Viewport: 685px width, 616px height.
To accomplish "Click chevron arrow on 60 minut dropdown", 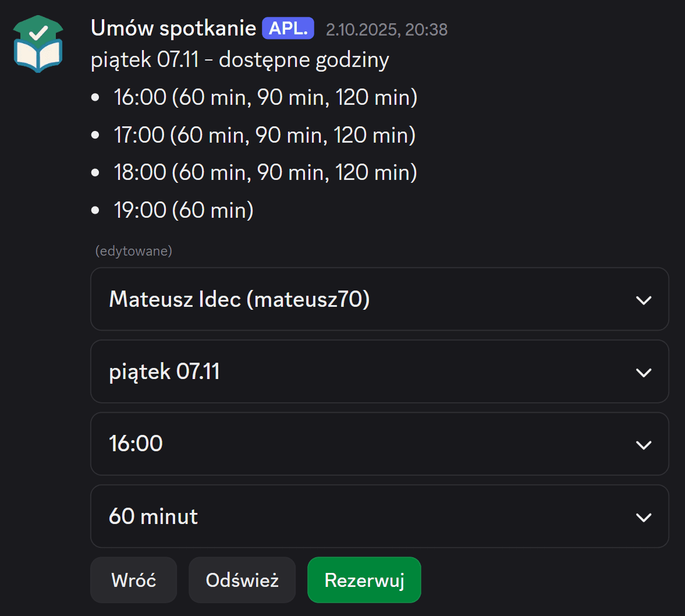I will (643, 517).
